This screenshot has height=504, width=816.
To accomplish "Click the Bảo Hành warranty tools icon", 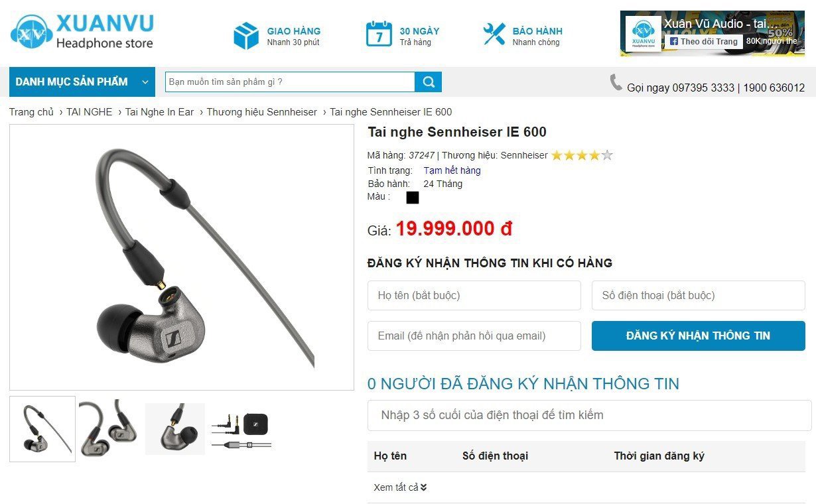I will [494, 34].
